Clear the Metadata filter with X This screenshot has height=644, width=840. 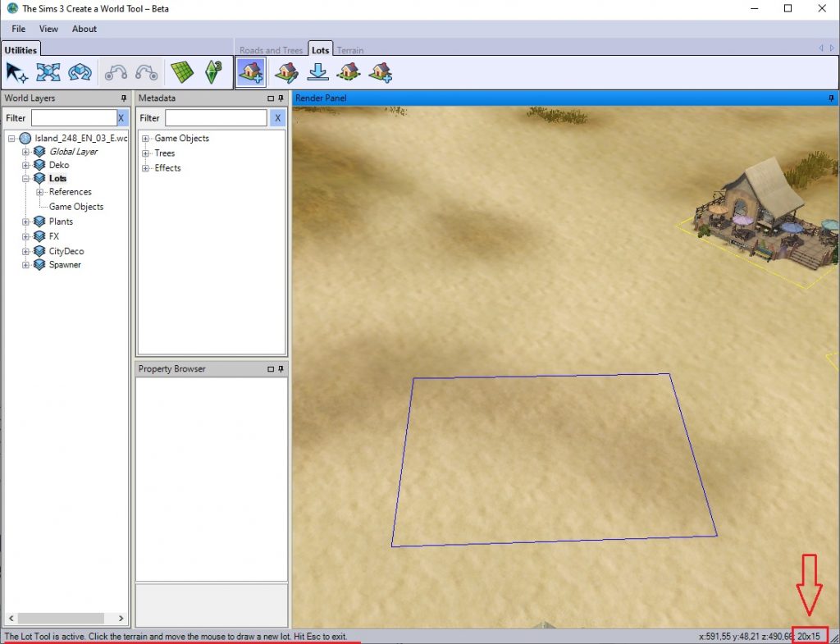(x=277, y=118)
